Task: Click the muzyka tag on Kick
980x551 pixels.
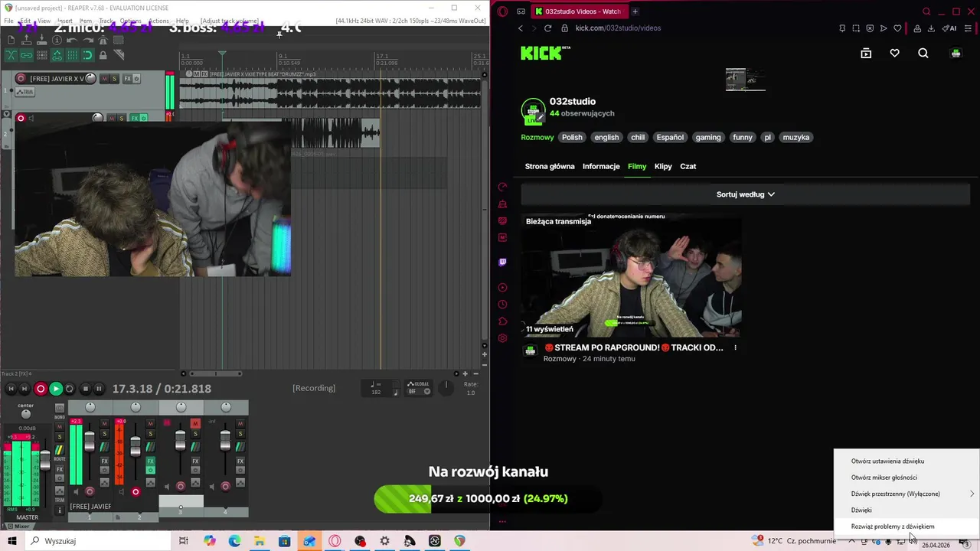Action: 796,138
